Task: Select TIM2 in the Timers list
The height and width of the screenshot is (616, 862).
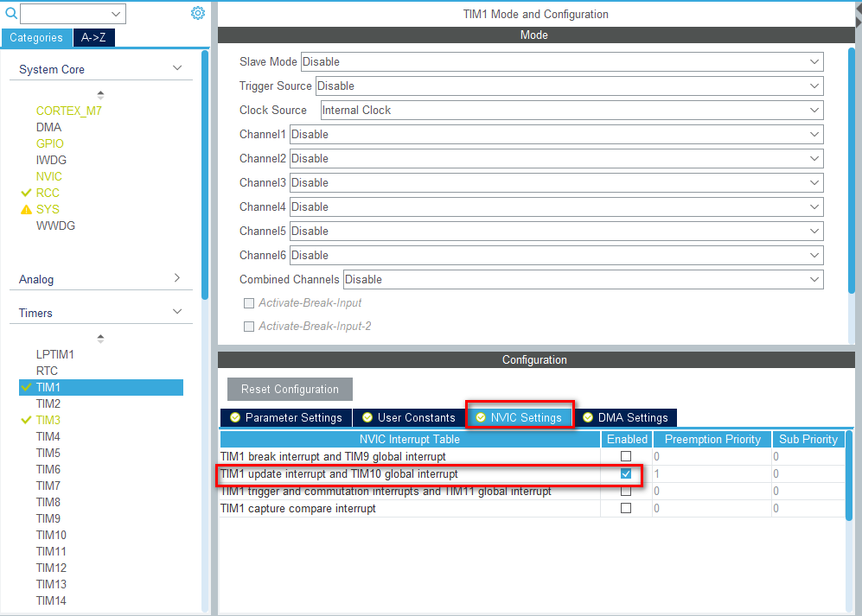Action: pyautogui.click(x=48, y=403)
